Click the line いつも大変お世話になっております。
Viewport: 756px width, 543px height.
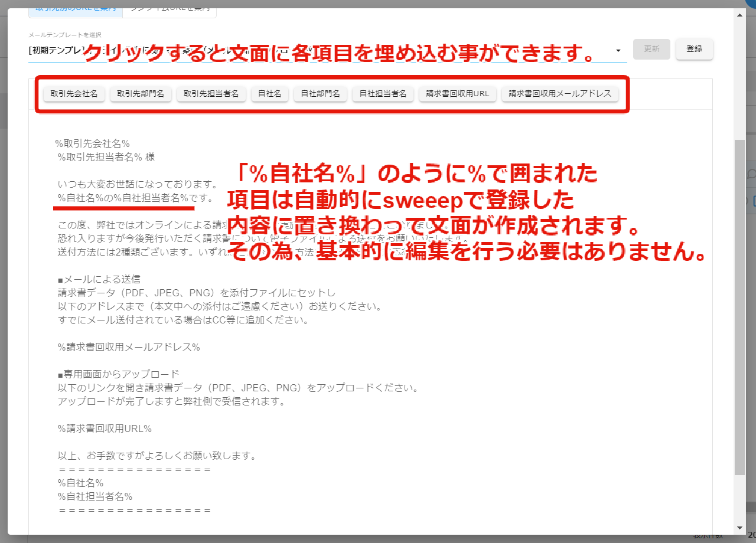(x=138, y=185)
